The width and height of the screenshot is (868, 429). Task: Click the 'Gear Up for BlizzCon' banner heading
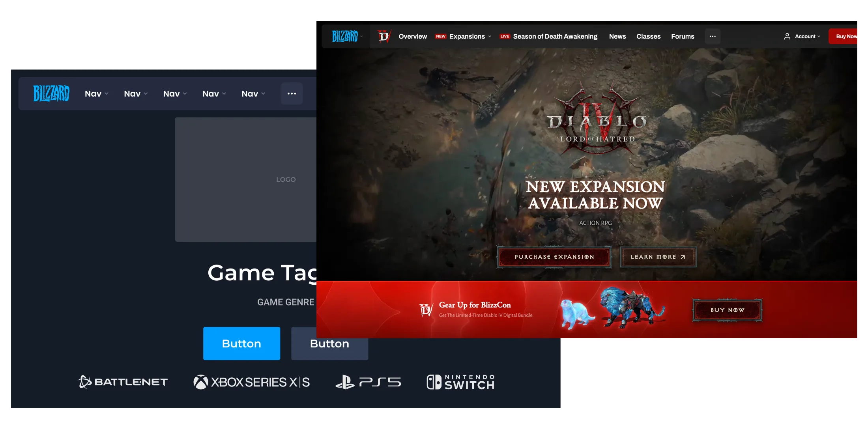[x=475, y=305]
